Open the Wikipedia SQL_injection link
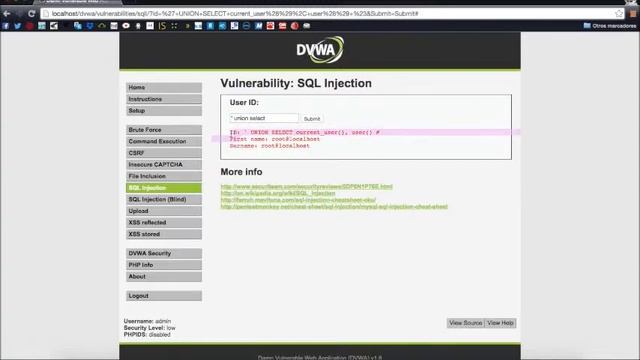 click(x=278, y=193)
